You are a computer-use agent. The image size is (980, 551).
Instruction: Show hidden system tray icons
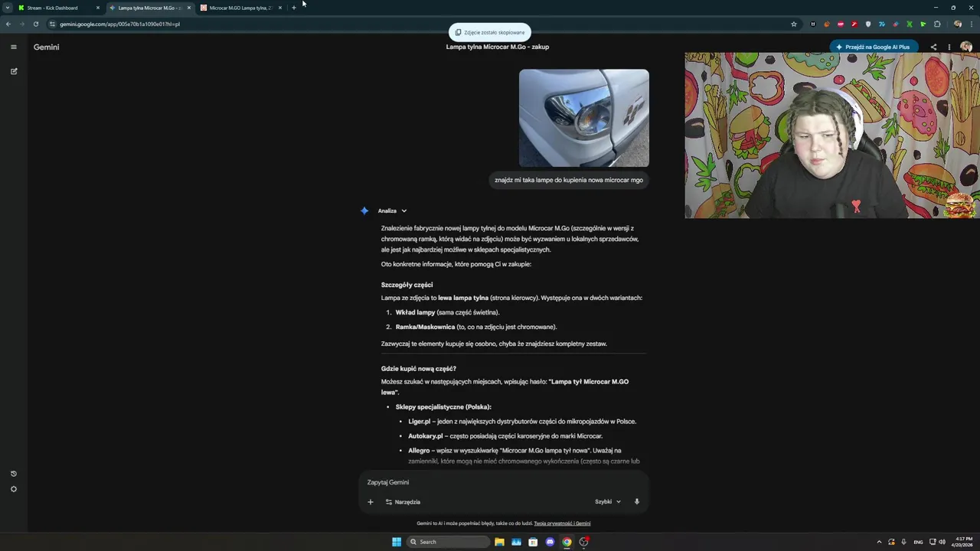tap(879, 542)
